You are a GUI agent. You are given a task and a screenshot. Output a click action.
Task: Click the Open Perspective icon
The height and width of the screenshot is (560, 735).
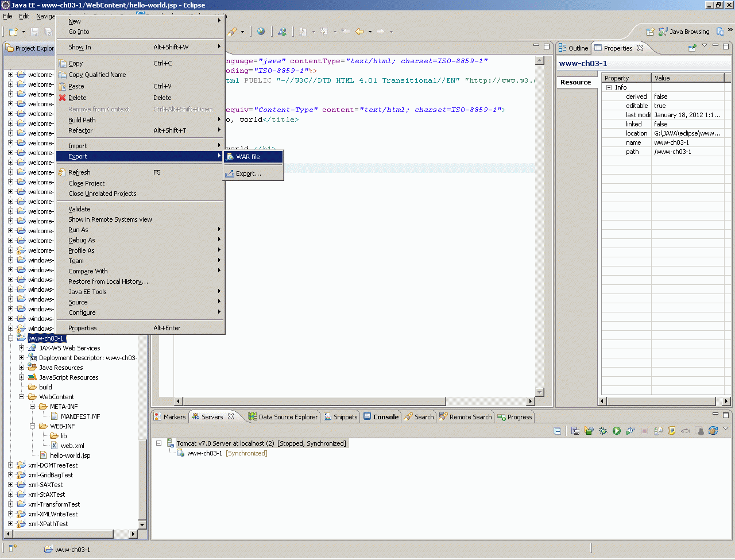pyautogui.click(x=650, y=32)
